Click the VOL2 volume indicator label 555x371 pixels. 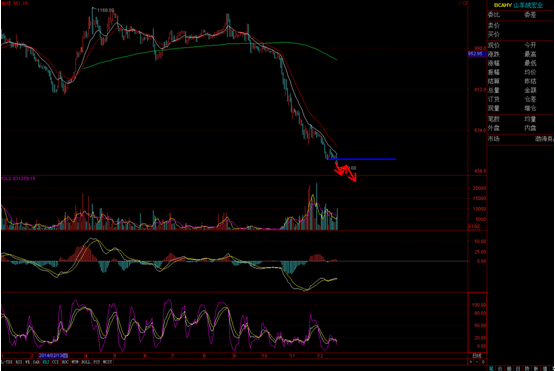(18, 179)
